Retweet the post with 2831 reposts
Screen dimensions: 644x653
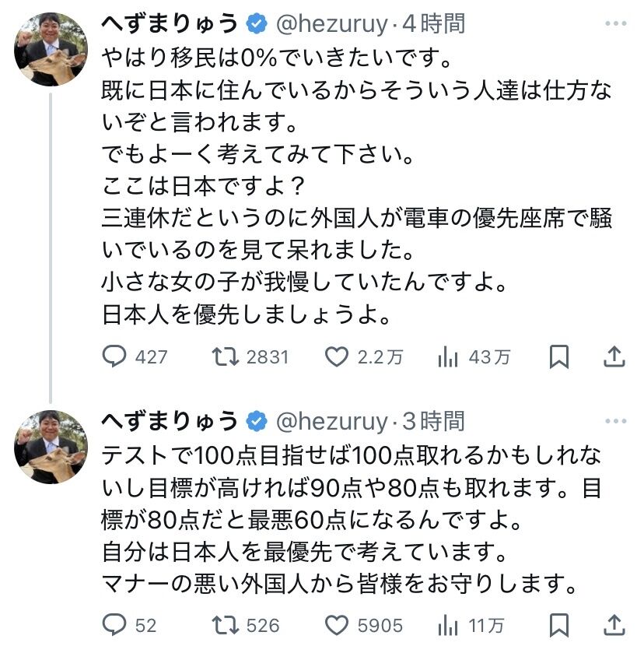click(226, 357)
